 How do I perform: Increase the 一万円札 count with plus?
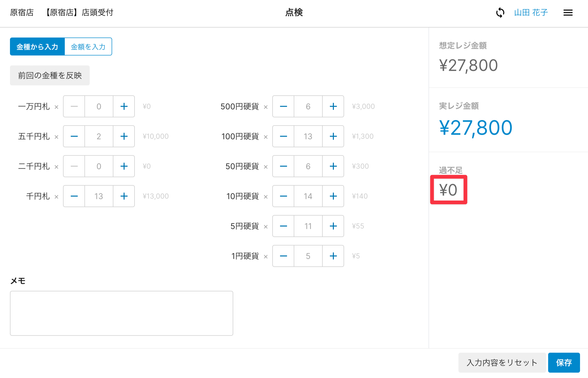tap(124, 106)
